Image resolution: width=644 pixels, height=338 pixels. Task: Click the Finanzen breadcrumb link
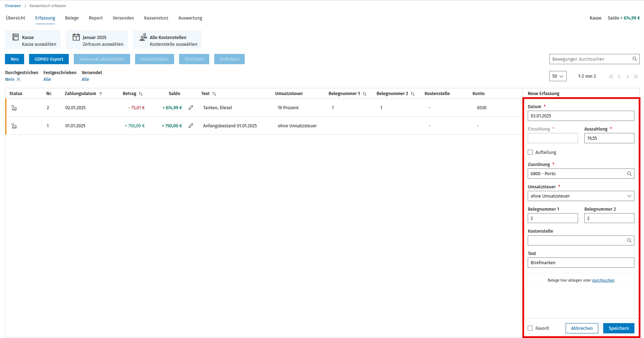[x=13, y=6]
